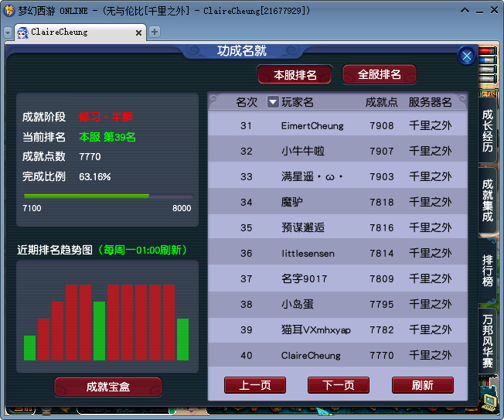
Task: Click the last green bar in trend chart
Action: click(x=183, y=340)
